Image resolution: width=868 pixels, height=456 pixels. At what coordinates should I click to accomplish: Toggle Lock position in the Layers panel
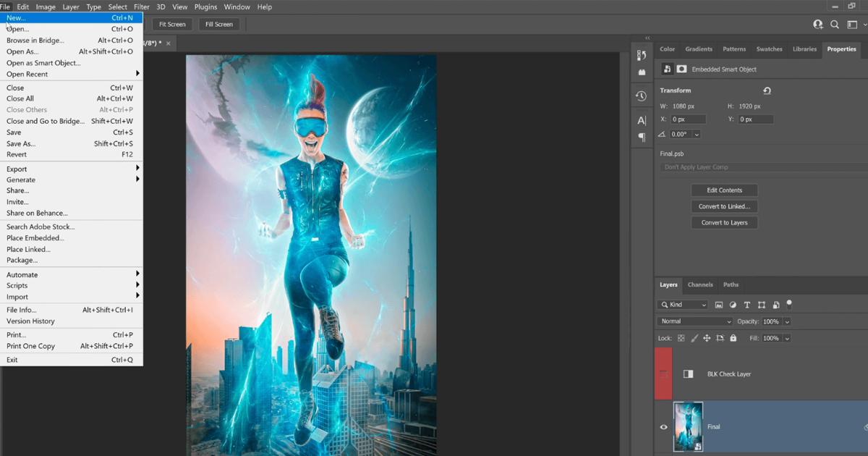707,337
